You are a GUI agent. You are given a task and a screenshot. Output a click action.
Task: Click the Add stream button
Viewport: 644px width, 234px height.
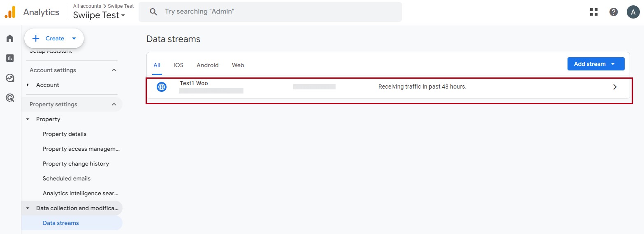click(x=595, y=64)
